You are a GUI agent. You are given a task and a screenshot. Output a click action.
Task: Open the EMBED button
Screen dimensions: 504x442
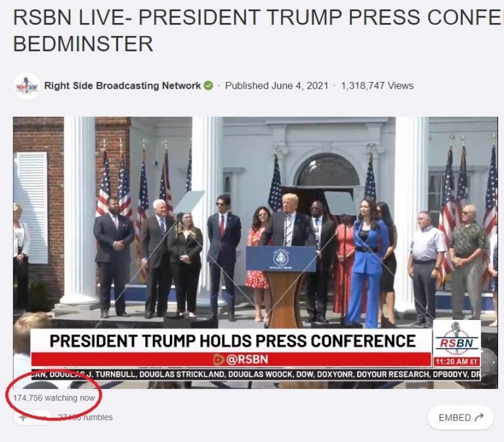(x=461, y=418)
